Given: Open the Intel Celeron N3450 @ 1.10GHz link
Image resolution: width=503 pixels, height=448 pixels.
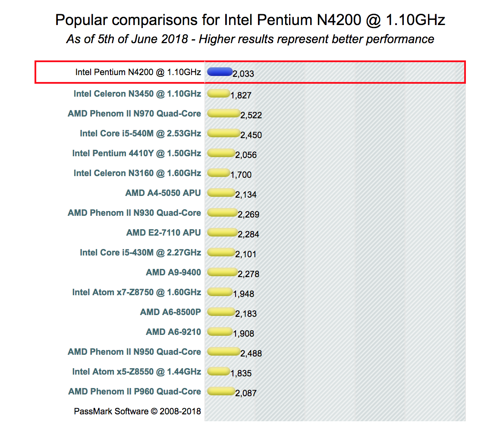Looking at the screenshot, I should (137, 94).
